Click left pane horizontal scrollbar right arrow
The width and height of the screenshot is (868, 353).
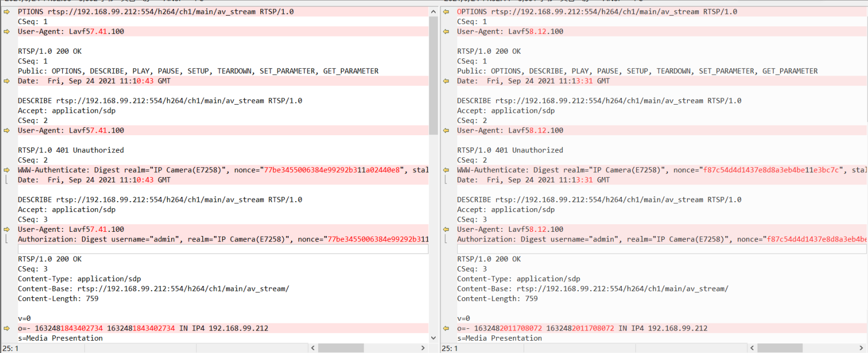[x=423, y=348]
